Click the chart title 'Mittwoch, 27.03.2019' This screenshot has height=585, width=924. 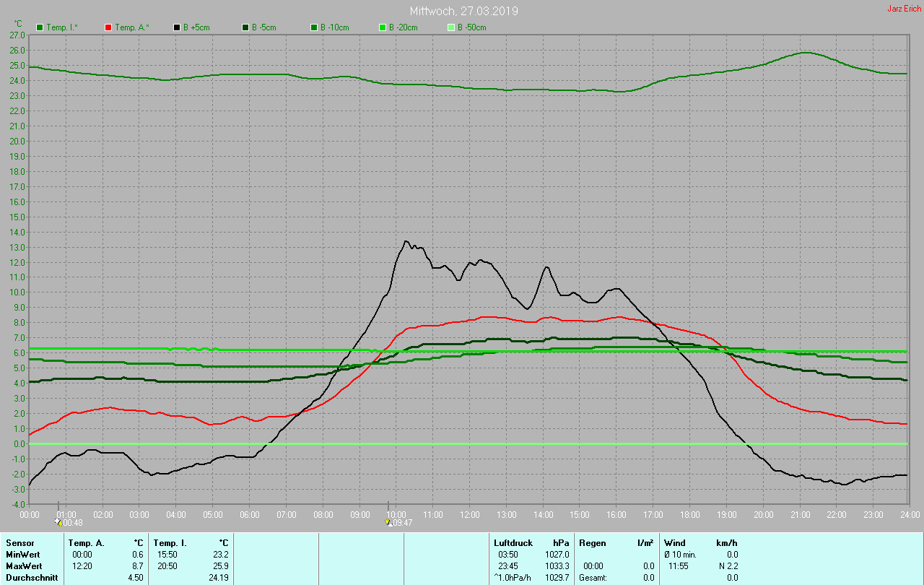(463, 11)
